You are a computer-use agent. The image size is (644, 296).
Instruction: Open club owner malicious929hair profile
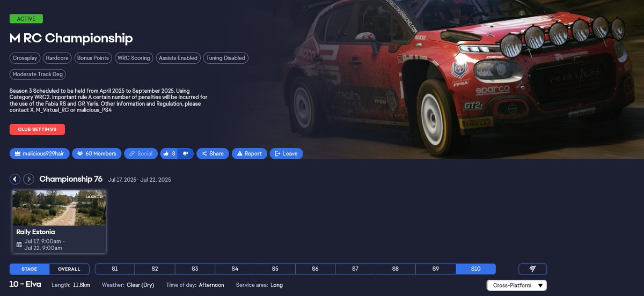[39, 153]
